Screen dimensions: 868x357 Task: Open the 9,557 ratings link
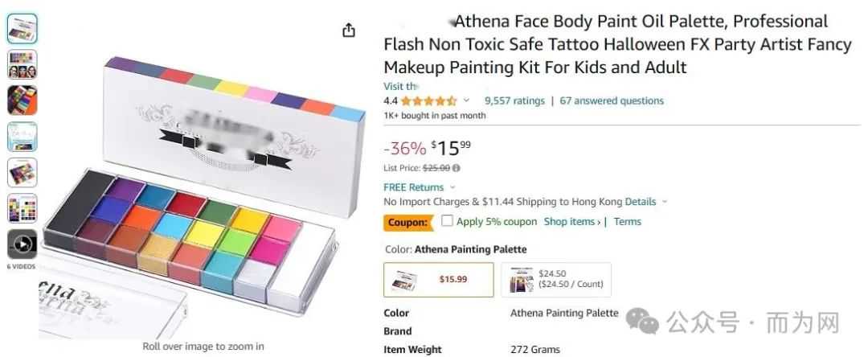(514, 101)
